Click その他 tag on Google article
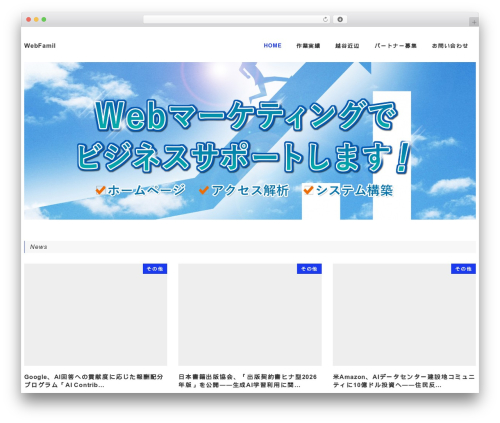Viewport: 500px width, 423px height. click(x=155, y=269)
